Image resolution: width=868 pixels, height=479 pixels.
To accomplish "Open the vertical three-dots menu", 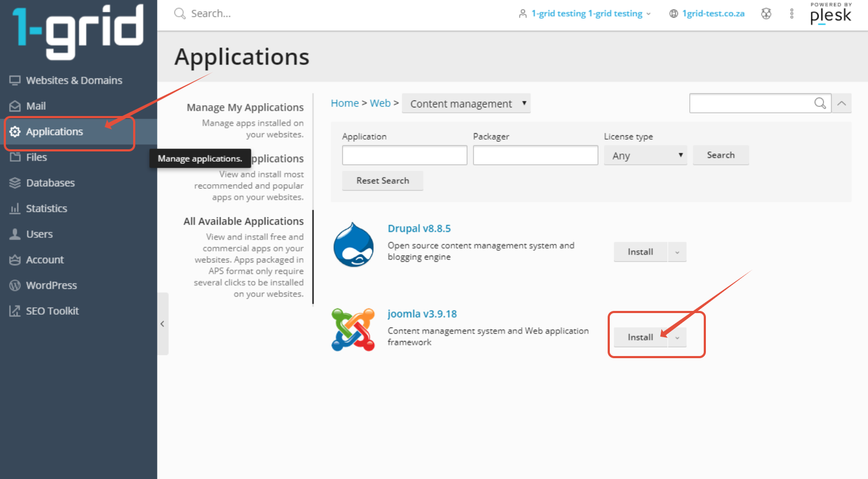I will (x=792, y=13).
